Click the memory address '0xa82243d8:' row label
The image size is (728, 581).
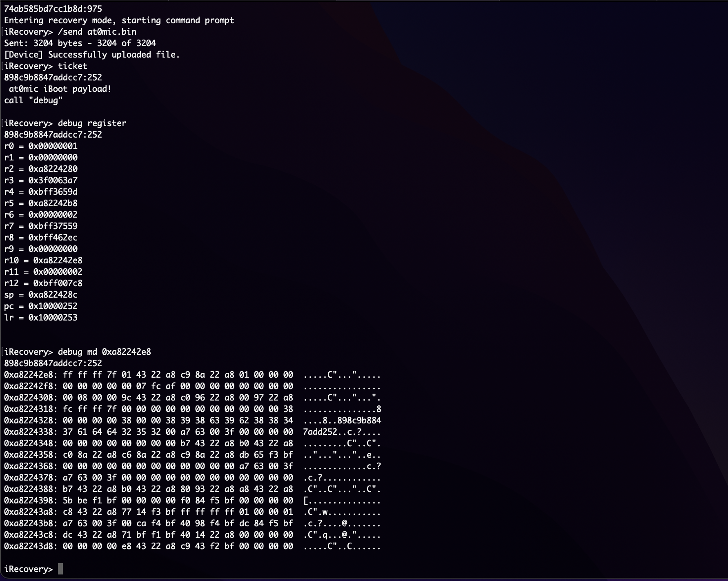point(31,546)
